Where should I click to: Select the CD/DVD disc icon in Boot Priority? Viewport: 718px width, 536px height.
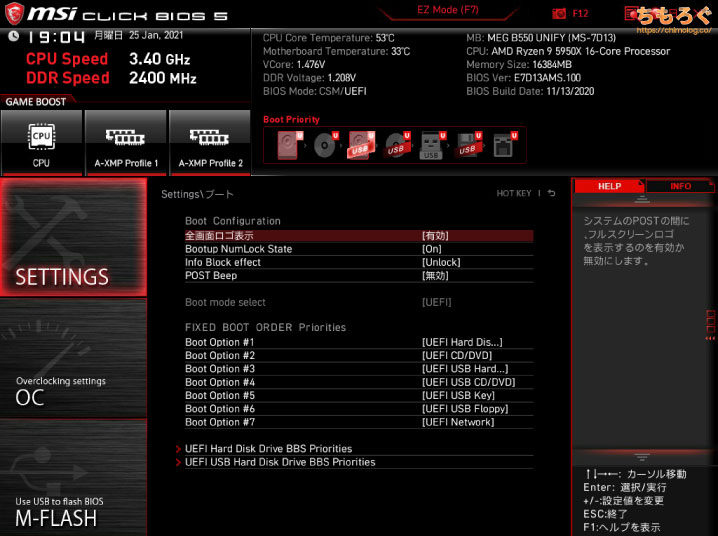[326, 145]
